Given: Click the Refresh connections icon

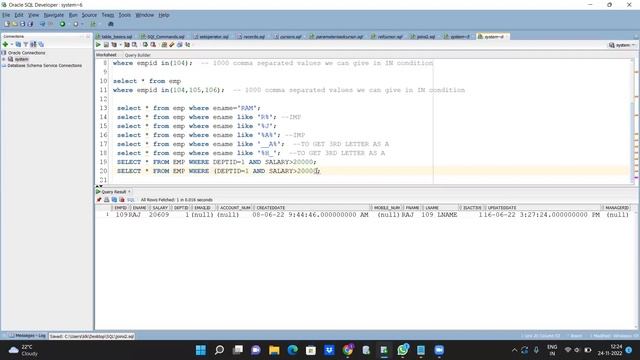Looking at the screenshot, I should [18, 44].
